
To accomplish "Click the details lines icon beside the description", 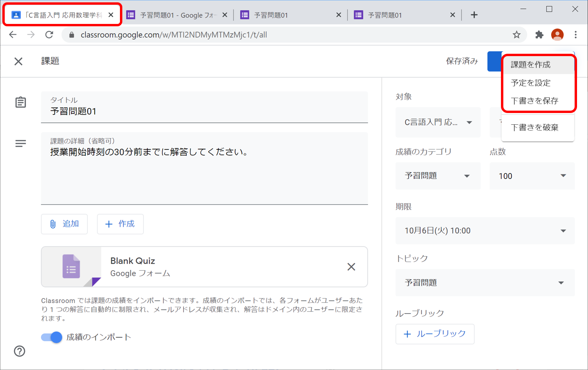I will 20,144.
